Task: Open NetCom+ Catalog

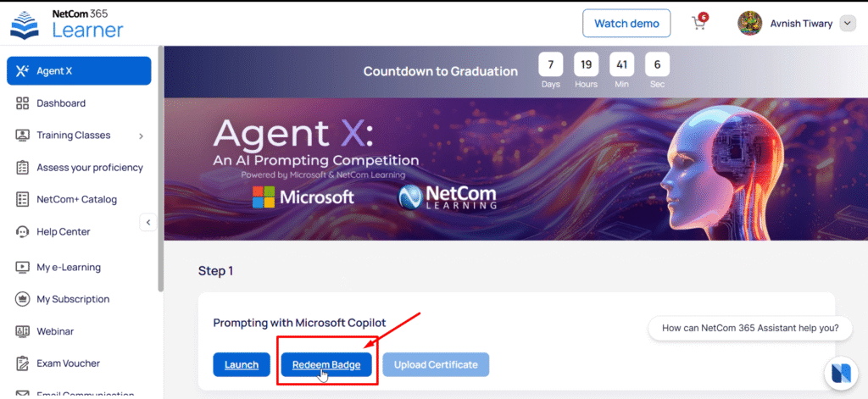Action: tap(79, 199)
